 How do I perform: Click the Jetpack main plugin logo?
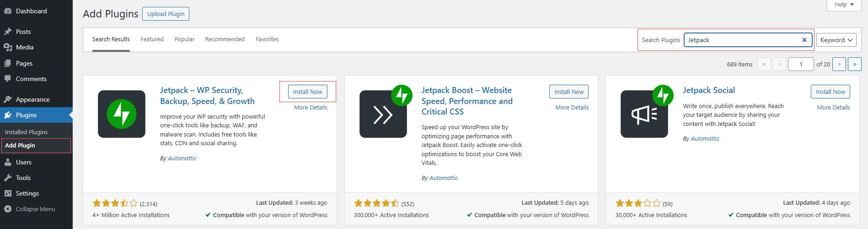click(122, 114)
